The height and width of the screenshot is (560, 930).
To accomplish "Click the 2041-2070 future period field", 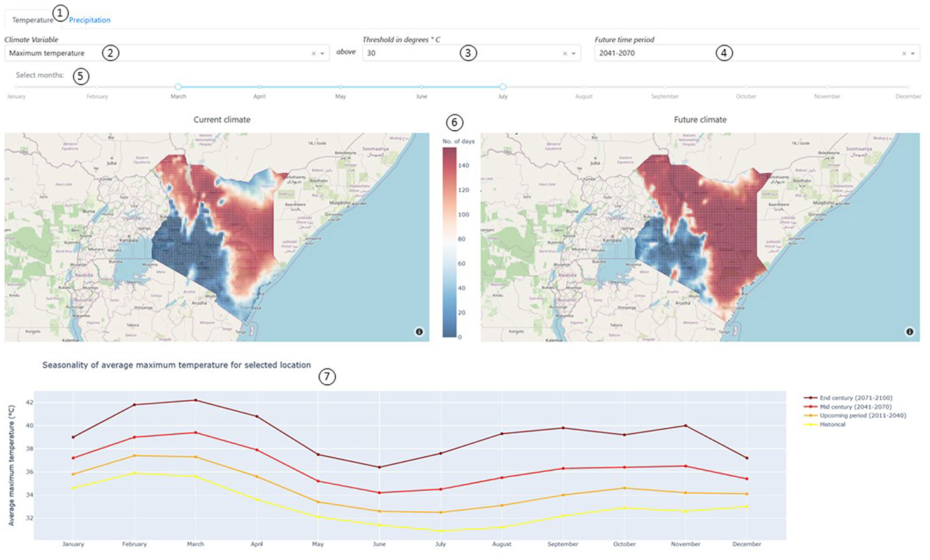I will point(757,53).
